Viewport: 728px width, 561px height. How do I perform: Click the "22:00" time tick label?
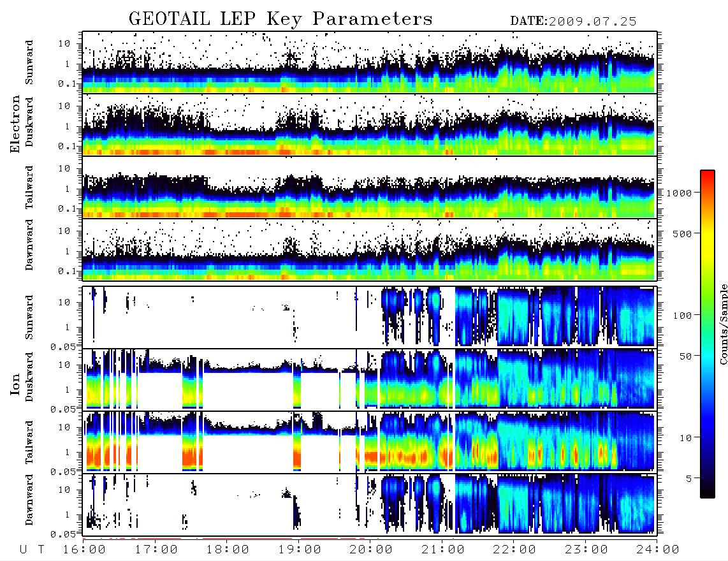(x=515, y=550)
